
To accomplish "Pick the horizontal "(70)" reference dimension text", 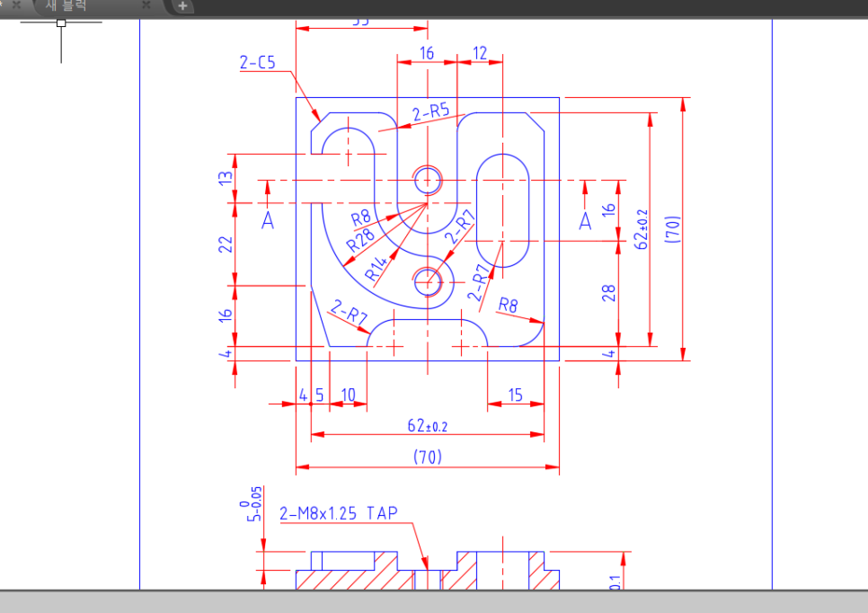I will point(428,457).
